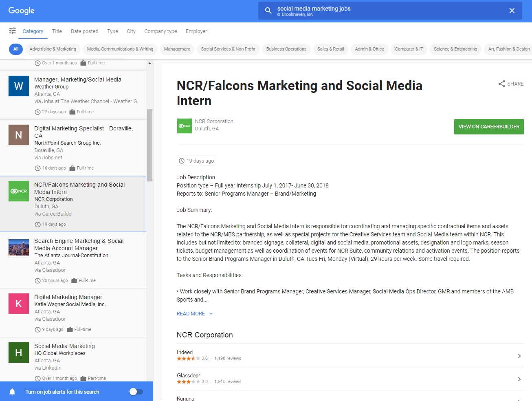Image resolution: width=532 pixels, height=401 pixels.
Task: Click the READ MORE link
Action: click(191, 314)
